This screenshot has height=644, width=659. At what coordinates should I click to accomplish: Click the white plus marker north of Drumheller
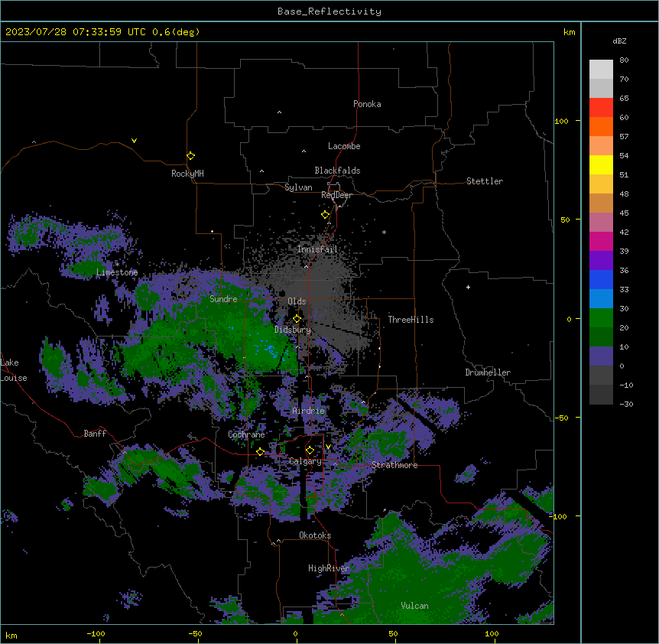tap(468, 287)
